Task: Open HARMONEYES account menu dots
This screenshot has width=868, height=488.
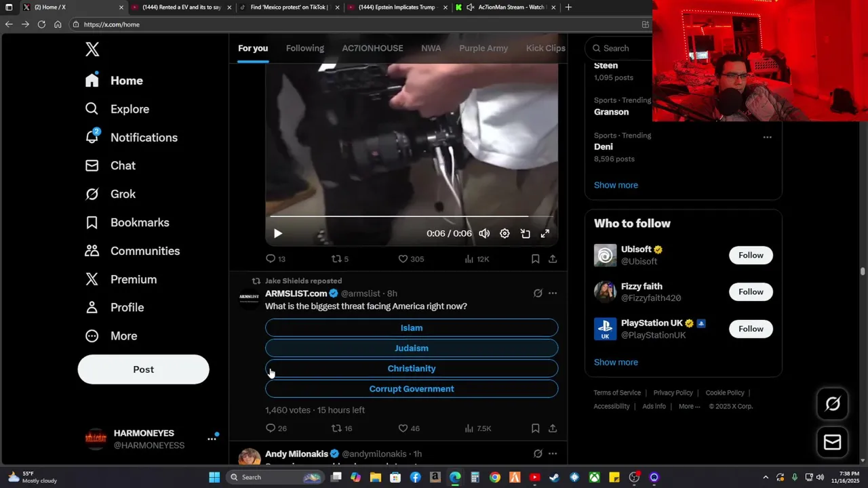Action: tap(212, 439)
